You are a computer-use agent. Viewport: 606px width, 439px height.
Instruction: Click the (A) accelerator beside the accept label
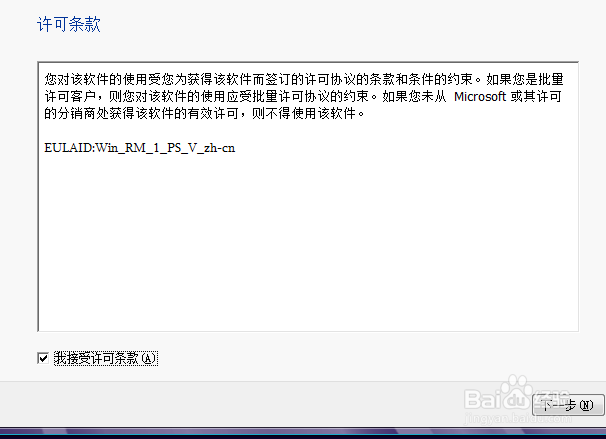(x=148, y=358)
